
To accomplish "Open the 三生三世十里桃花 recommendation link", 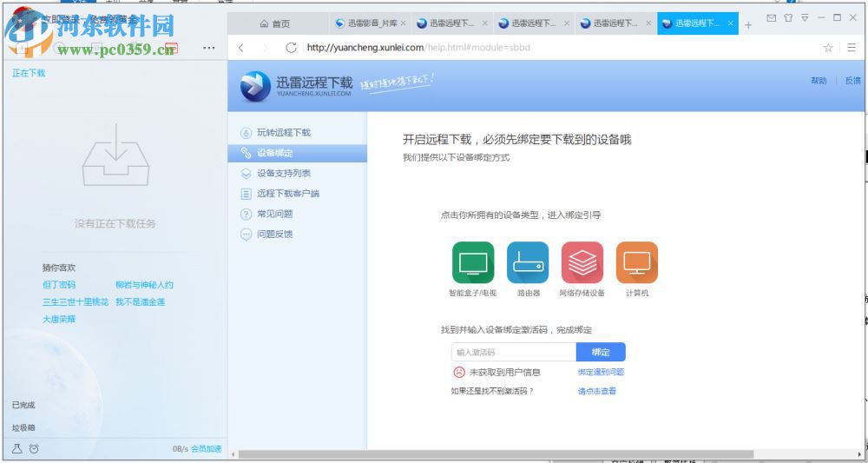I will point(76,301).
